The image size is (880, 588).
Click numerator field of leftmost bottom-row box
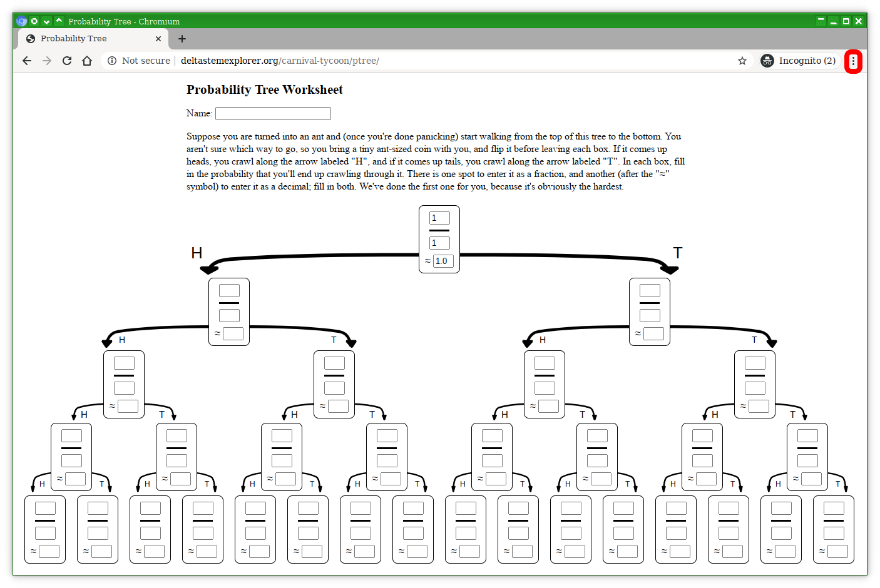[x=45, y=508]
